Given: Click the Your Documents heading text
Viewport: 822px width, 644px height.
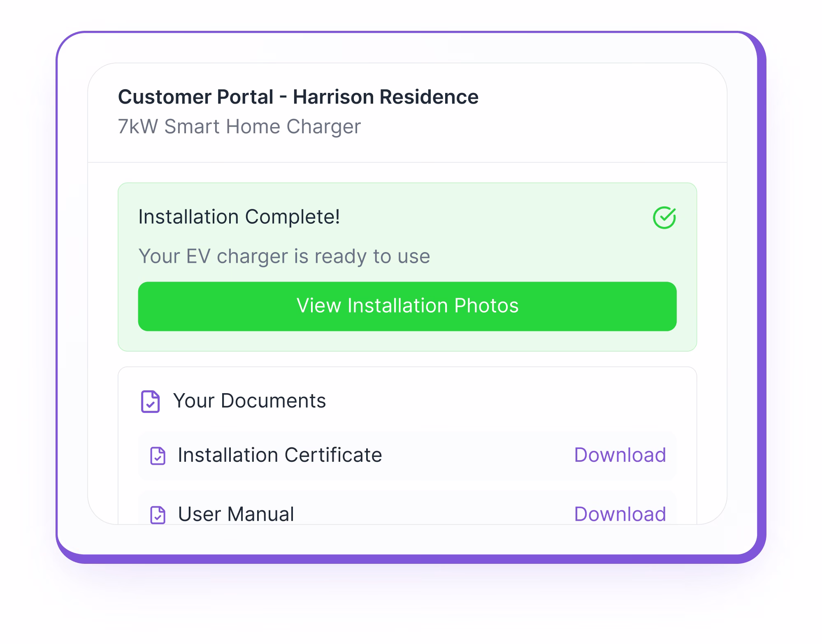Looking at the screenshot, I should pyautogui.click(x=249, y=401).
